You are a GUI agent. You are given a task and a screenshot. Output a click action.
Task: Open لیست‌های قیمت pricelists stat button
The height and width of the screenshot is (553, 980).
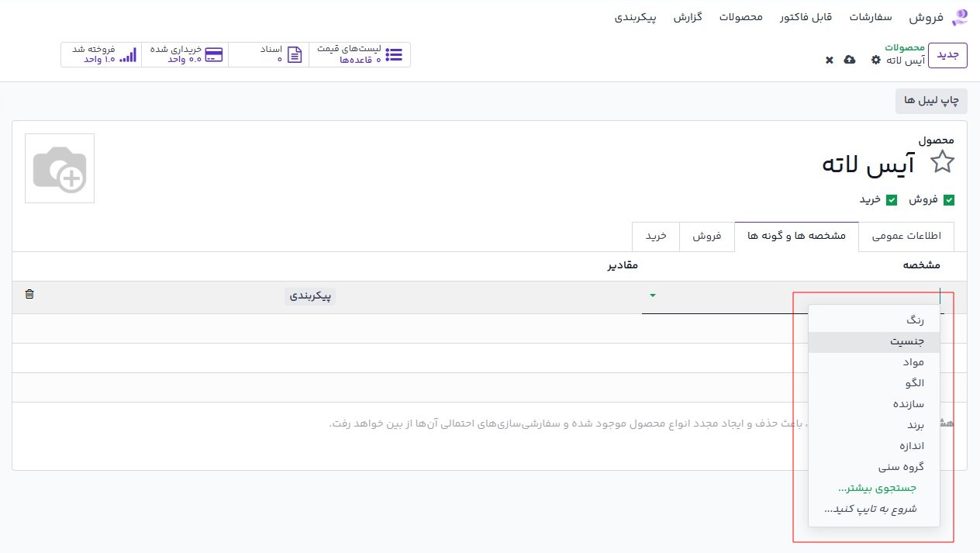[x=360, y=54]
